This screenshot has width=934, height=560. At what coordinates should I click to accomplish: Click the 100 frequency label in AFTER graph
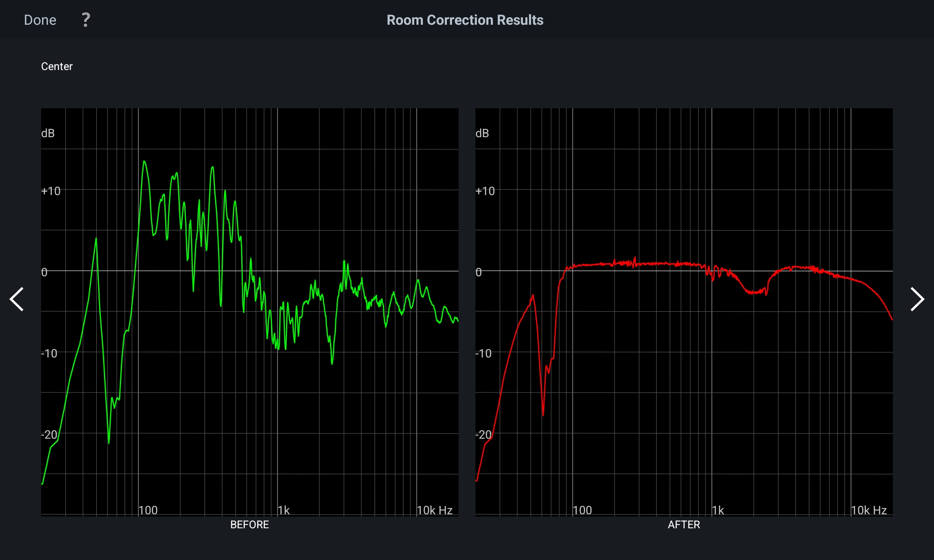click(582, 510)
